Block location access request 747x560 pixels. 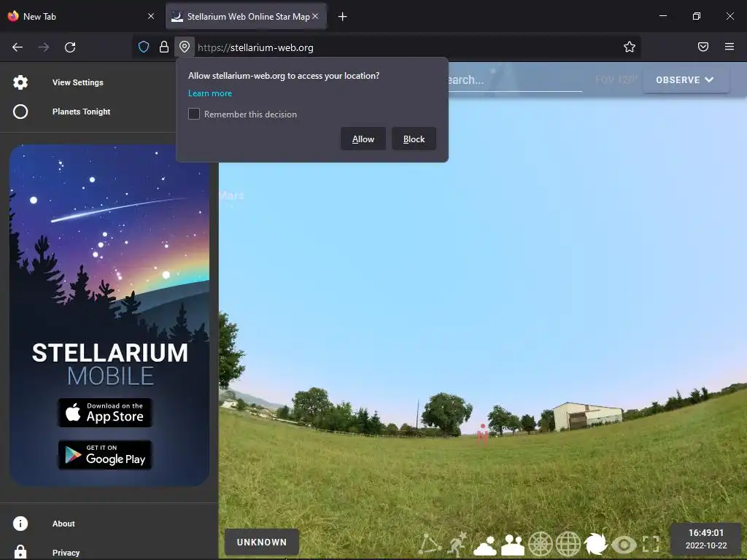pyautogui.click(x=414, y=139)
